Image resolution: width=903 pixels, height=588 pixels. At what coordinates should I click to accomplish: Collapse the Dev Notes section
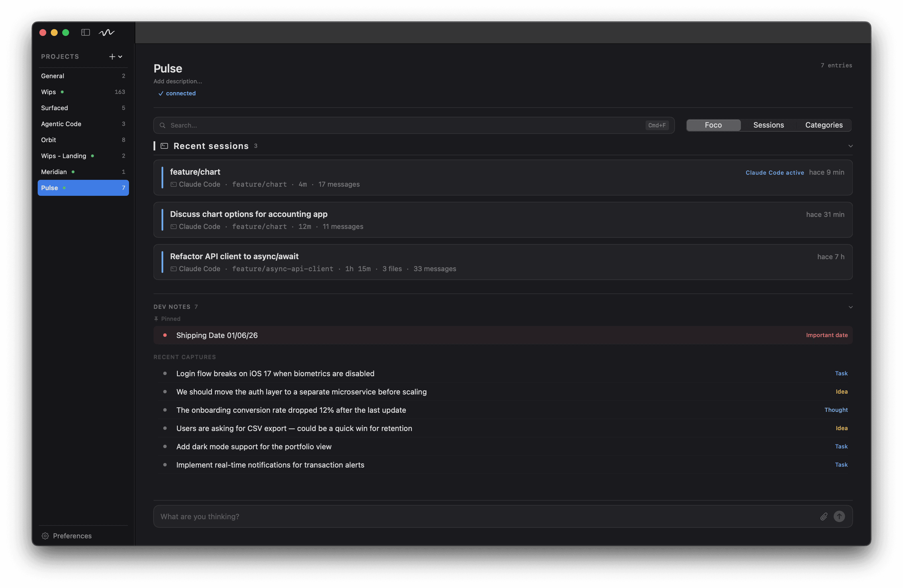(x=851, y=307)
